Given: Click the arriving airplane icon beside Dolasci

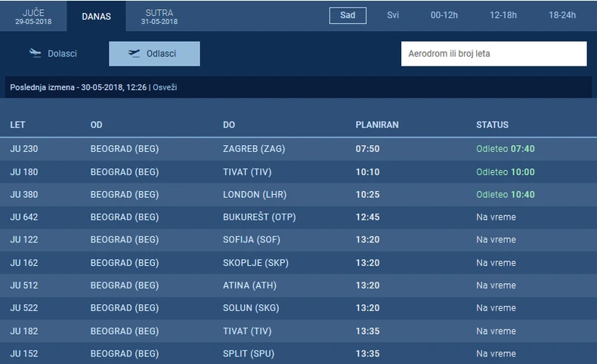Looking at the screenshot, I should coord(35,54).
